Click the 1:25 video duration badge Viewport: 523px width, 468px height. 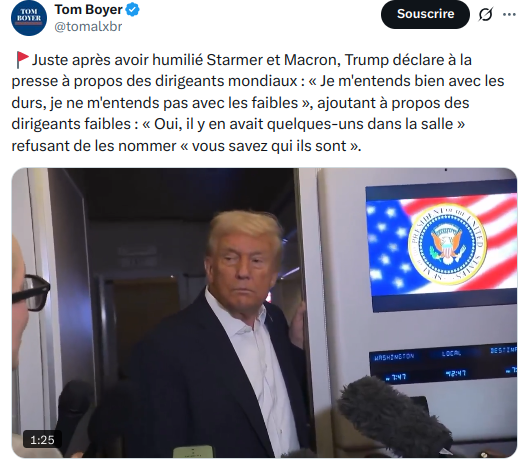click(42, 440)
